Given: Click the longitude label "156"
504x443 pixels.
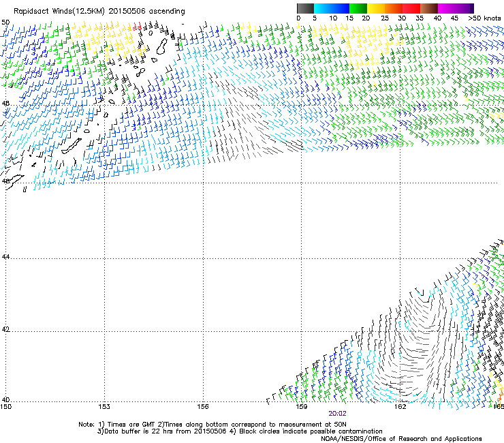Looking at the screenshot, I should [203, 407].
